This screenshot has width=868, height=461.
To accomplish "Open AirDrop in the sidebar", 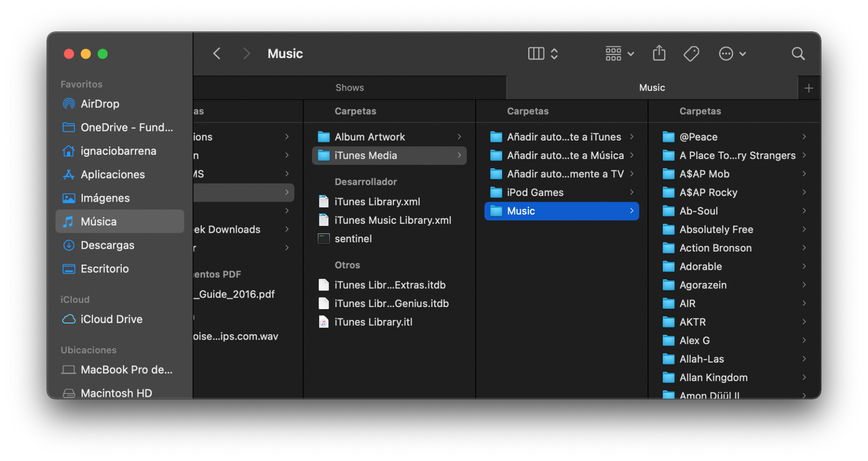I will click(100, 104).
